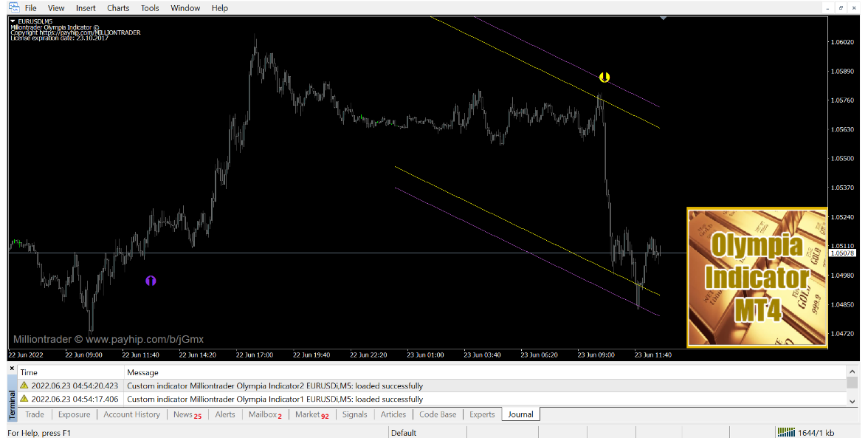Viewport: 868px width, 438px height.
Task: Click the 1.04720 price scale label
Action: click(842, 333)
